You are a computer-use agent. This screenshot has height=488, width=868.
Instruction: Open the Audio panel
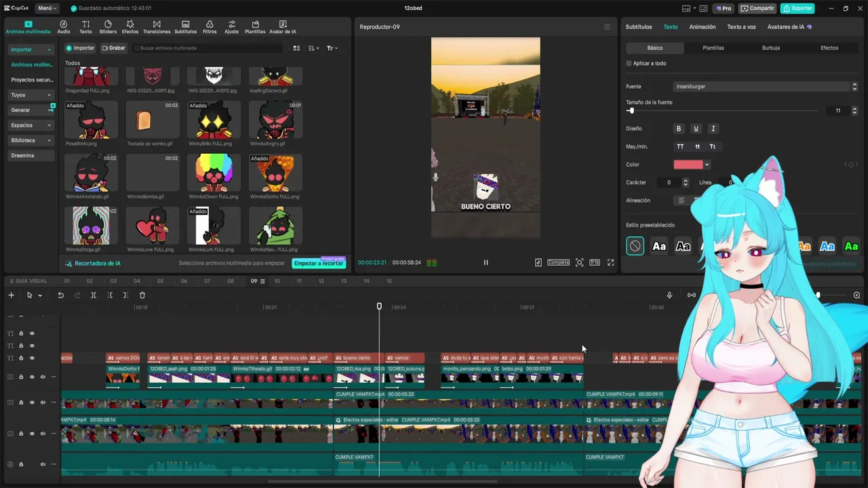tap(63, 27)
